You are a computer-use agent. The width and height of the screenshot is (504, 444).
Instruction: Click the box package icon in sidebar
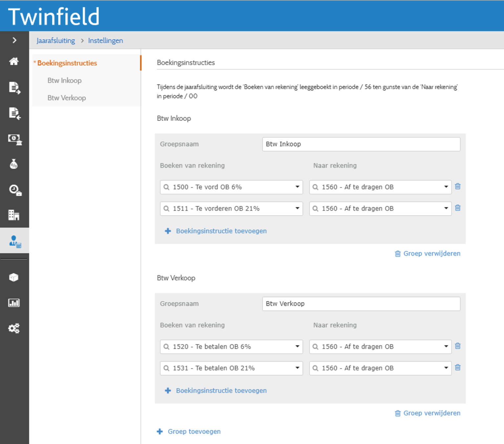click(x=14, y=277)
